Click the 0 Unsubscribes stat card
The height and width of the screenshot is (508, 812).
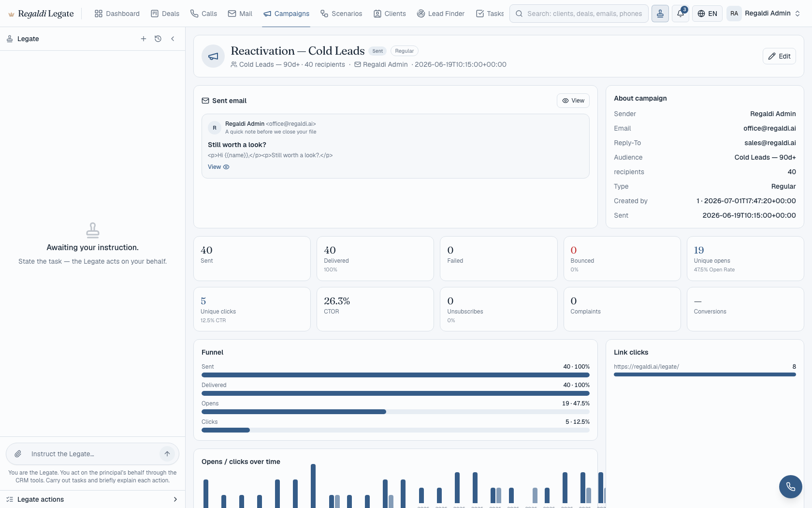tap(498, 309)
